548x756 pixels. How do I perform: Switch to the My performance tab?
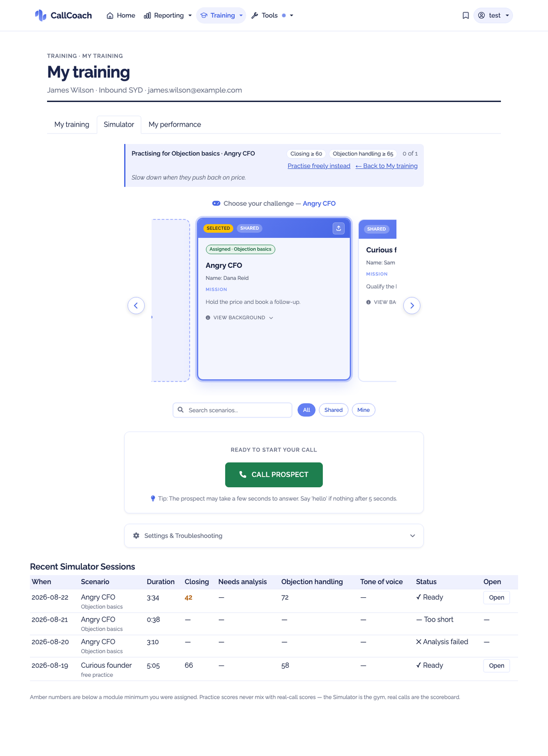(174, 124)
